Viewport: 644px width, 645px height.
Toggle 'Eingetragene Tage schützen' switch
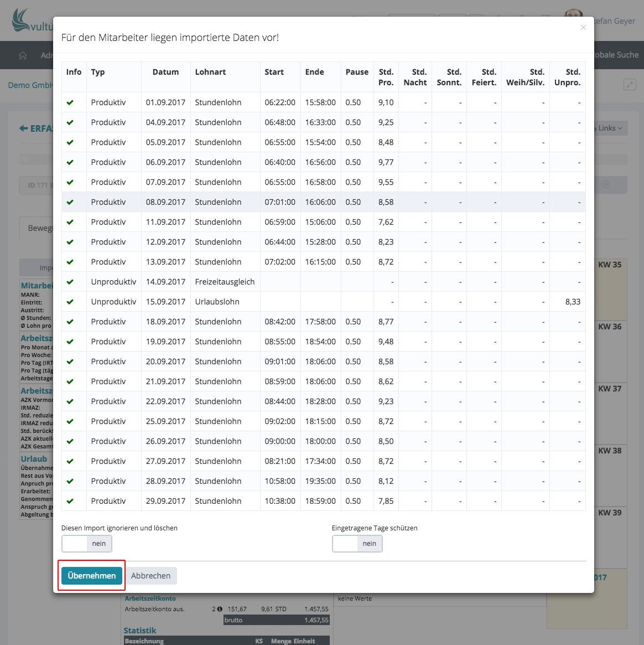pos(357,544)
